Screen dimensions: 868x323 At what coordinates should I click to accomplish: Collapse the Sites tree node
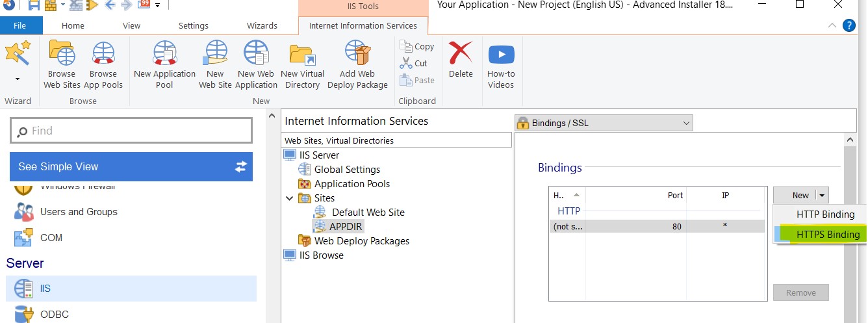point(290,198)
